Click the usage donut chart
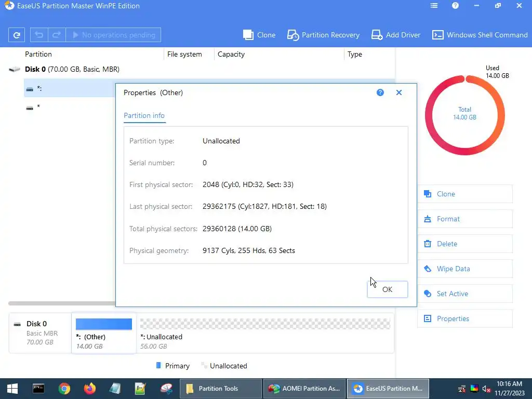 coord(465,115)
